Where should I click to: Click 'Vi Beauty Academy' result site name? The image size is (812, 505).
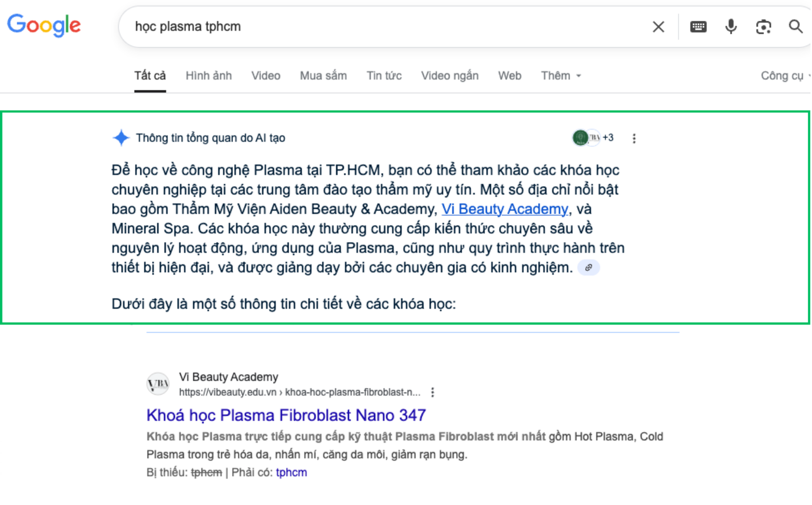pyautogui.click(x=229, y=377)
